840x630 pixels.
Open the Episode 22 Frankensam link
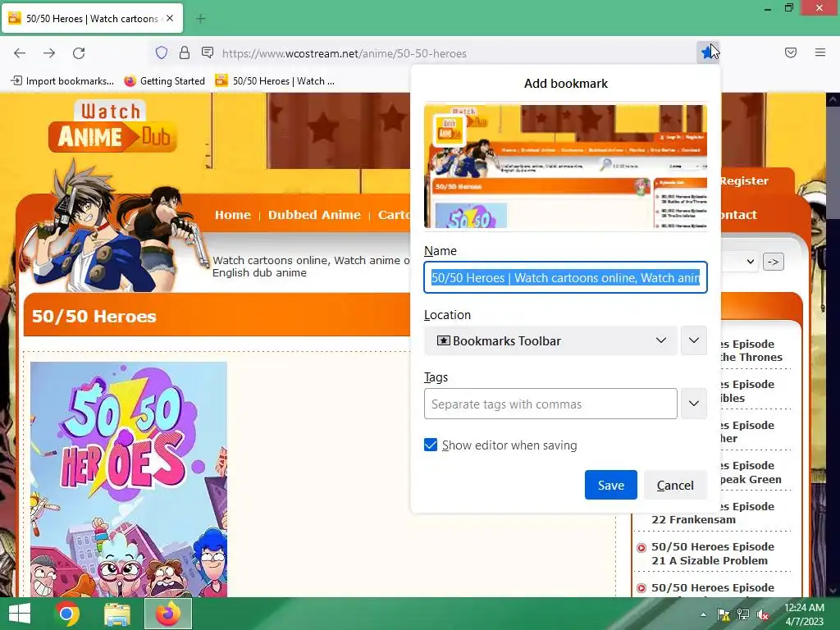[693, 519]
